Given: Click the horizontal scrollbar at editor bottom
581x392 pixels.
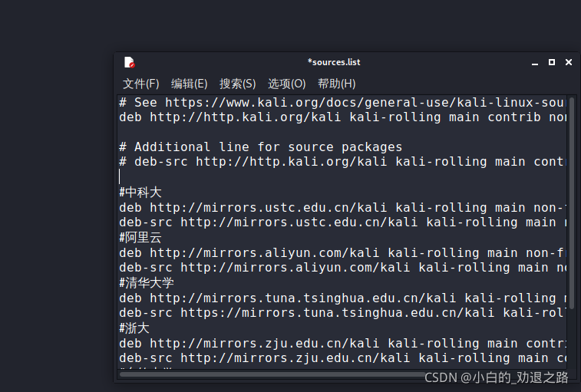Looking at the screenshot, I should tap(272, 374).
